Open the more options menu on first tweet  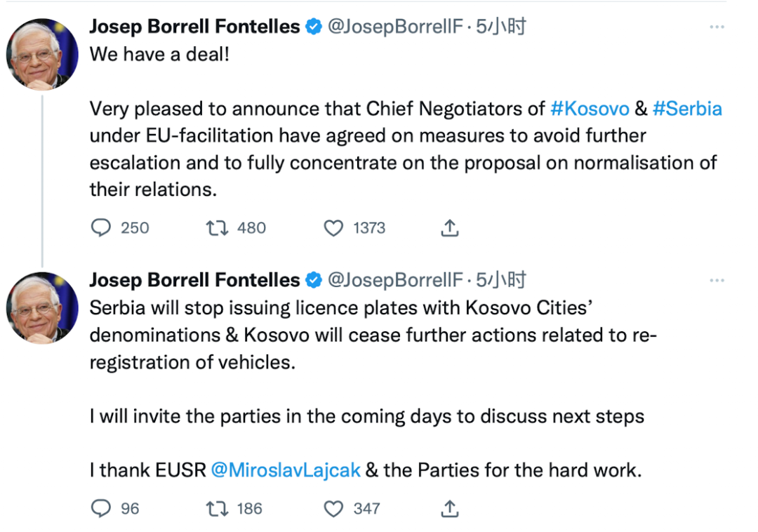pyautogui.click(x=717, y=27)
